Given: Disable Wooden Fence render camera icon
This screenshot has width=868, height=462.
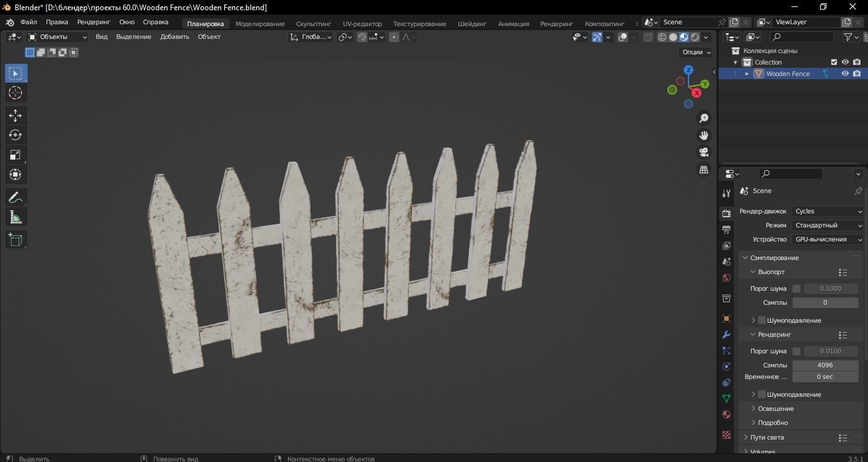Looking at the screenshot, I should point(857,73).
